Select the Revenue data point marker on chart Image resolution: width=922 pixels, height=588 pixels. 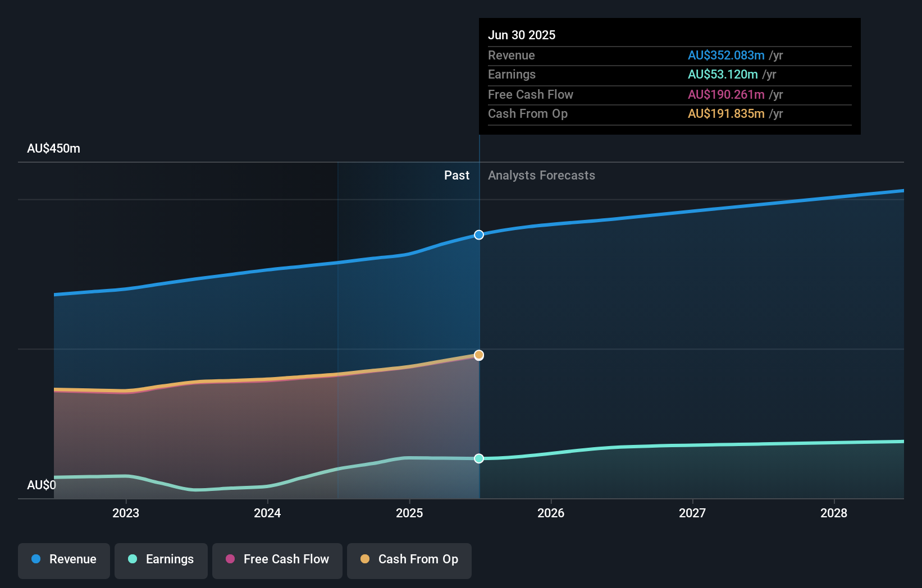coord(478,235)
